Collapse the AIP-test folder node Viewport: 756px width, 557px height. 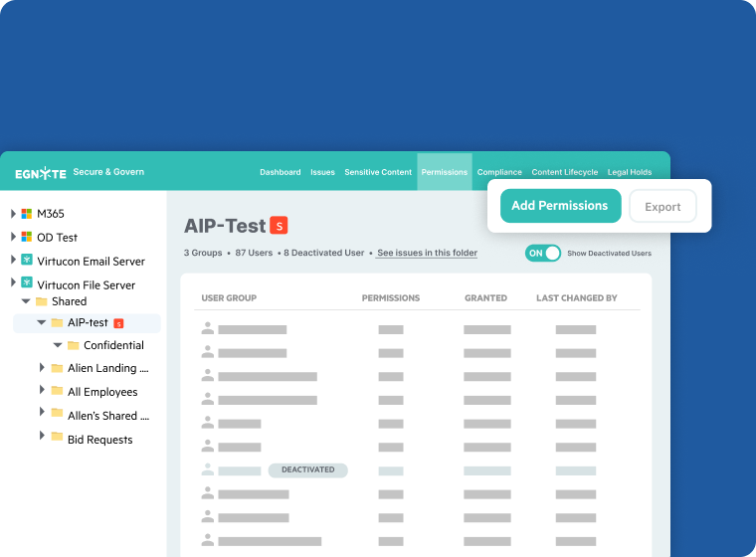click(x=41, y=323)
